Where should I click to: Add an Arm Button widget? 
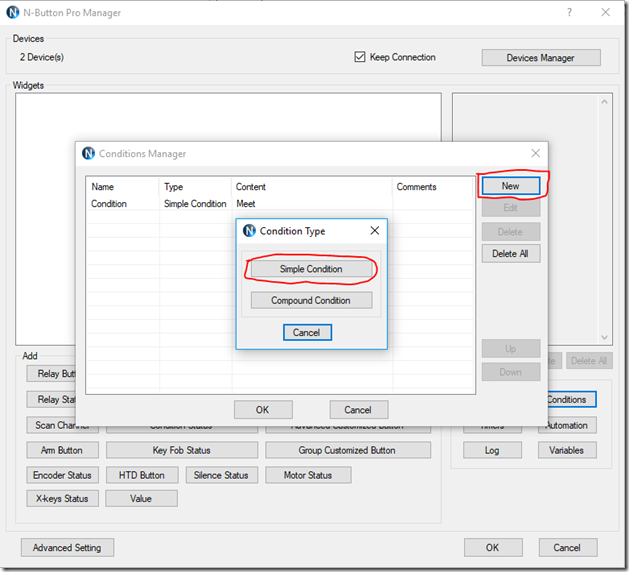tap(62, 450)
